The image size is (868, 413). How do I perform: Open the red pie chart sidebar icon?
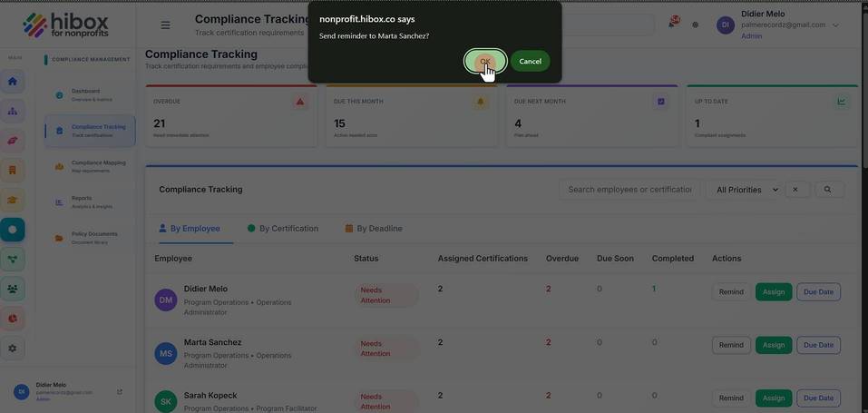(x=12, y=319)
